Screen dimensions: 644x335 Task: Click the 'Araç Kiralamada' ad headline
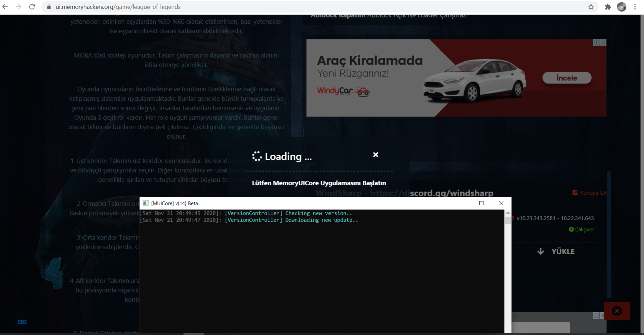tap(370, 61)
